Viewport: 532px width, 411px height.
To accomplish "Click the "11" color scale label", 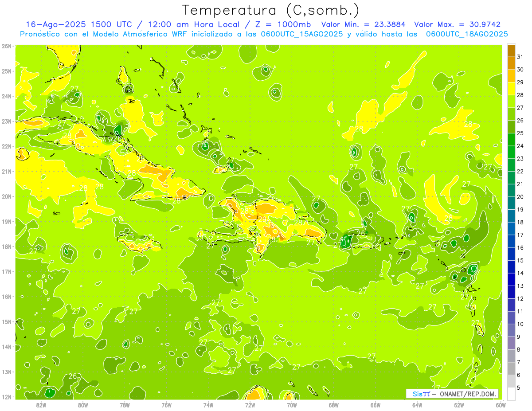I will tap(520, 311).
